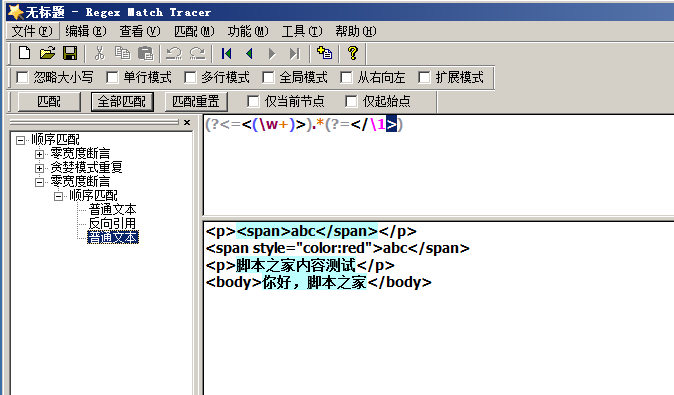674x395 pixels.
Task: Click the highlighted <span>abc</span> match text
Action: pyautogui.click(x=307, y=231)
